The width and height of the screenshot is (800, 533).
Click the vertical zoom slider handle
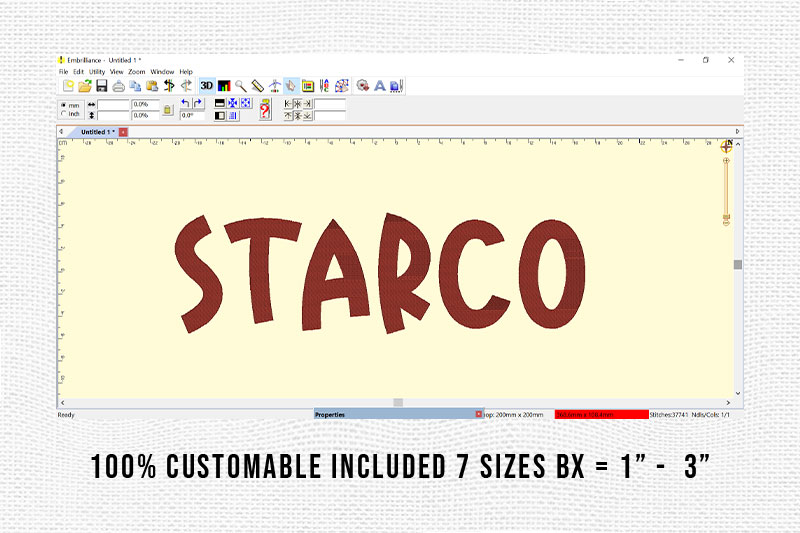click(x=726, y=218)
